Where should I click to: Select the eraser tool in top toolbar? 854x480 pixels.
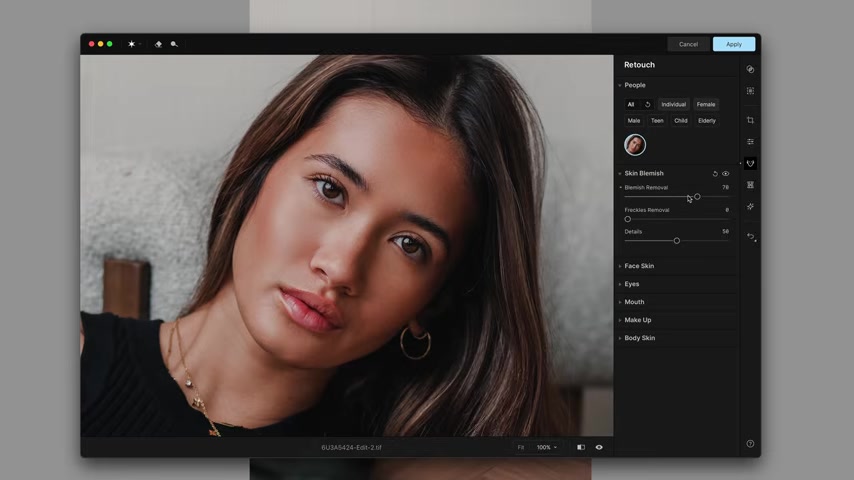pyautogui.click(x=158, y=44)
